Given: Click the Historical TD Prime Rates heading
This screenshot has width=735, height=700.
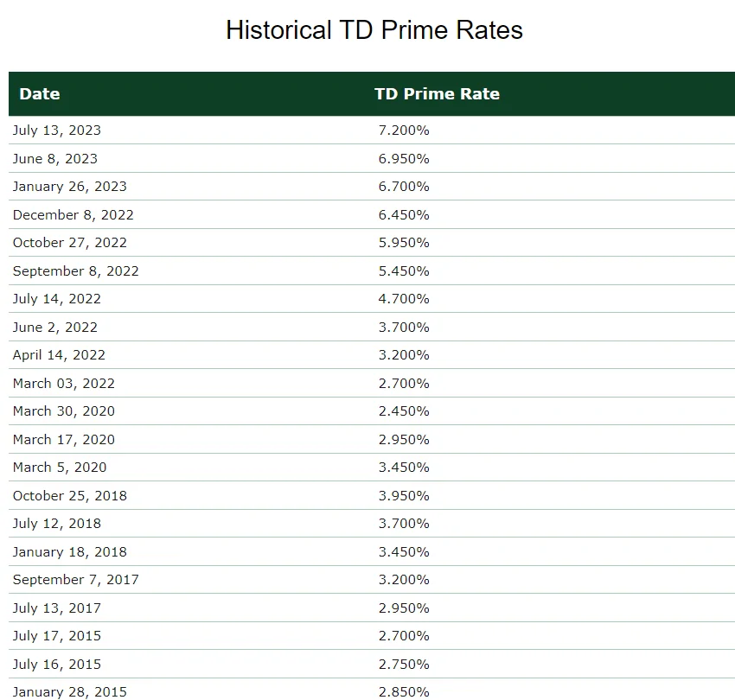Looking at the screenshot, I should point(374,30).
